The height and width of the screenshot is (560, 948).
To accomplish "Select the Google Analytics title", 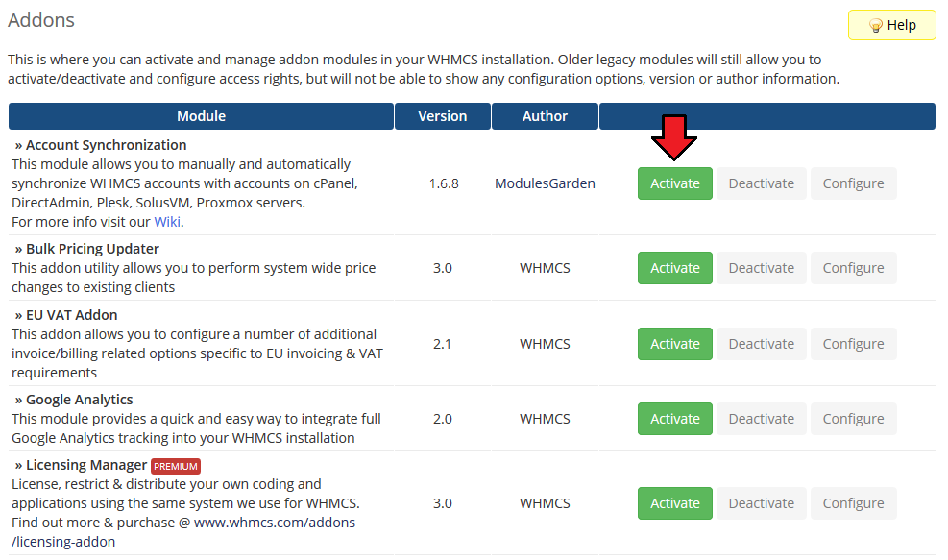I will 79,400.
